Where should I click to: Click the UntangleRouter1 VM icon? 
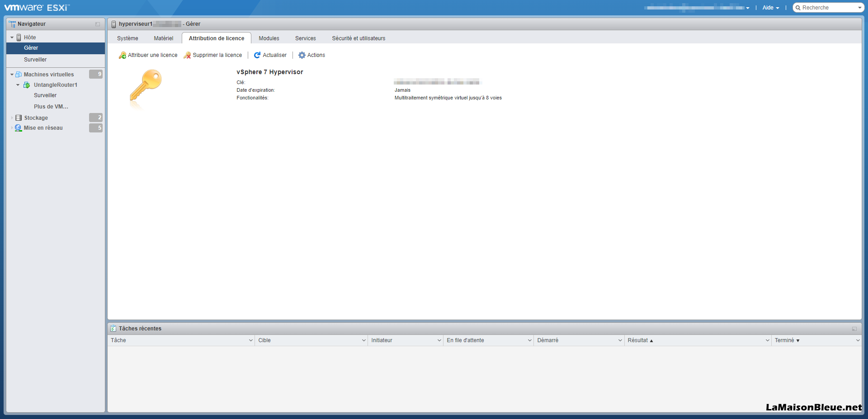(x=27, y=85)
